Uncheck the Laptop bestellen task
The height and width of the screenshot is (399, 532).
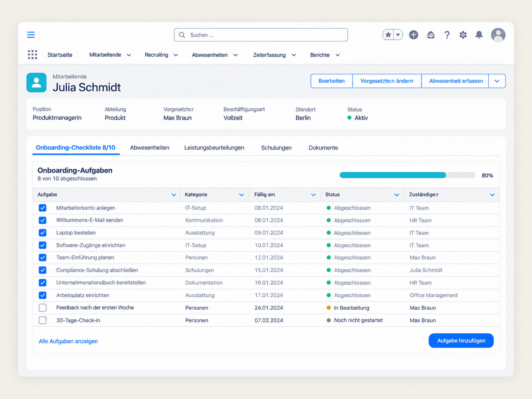point(42,233)
